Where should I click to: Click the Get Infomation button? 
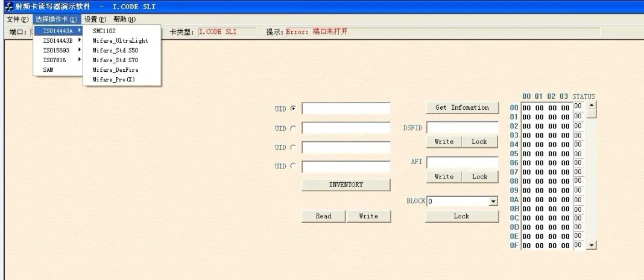tap(462, 108)
